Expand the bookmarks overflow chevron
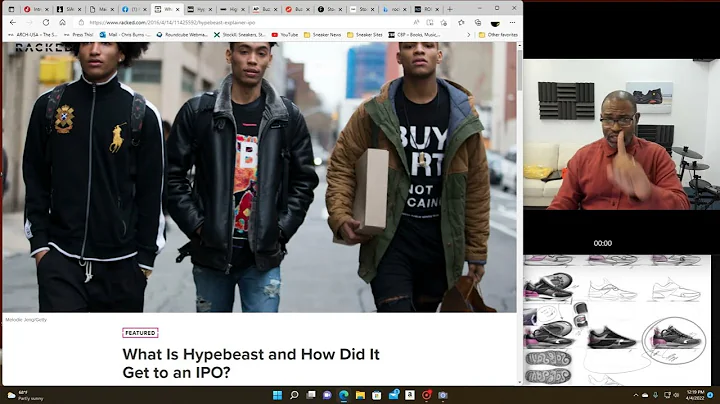 [x=468, y=35]
